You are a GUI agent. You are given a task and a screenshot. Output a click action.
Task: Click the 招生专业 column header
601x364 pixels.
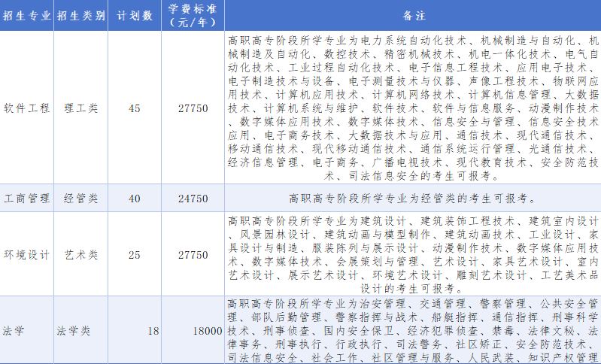26,15
